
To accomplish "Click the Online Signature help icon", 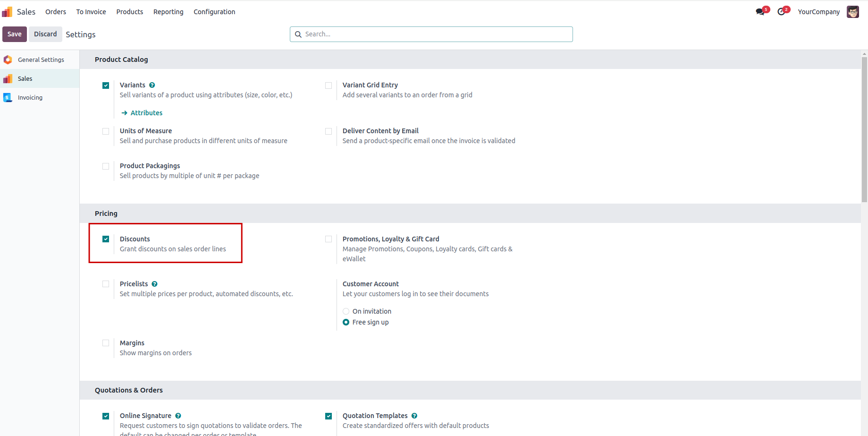I will coord(178,416).
